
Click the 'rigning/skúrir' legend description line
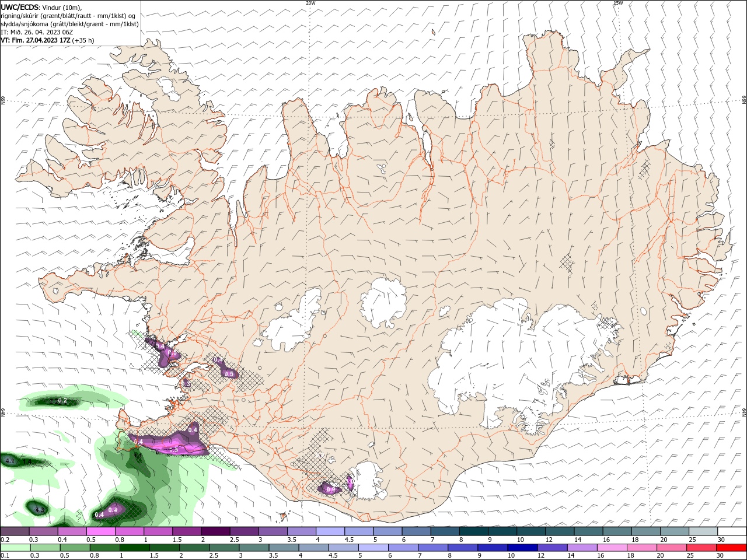pos(68,16)
